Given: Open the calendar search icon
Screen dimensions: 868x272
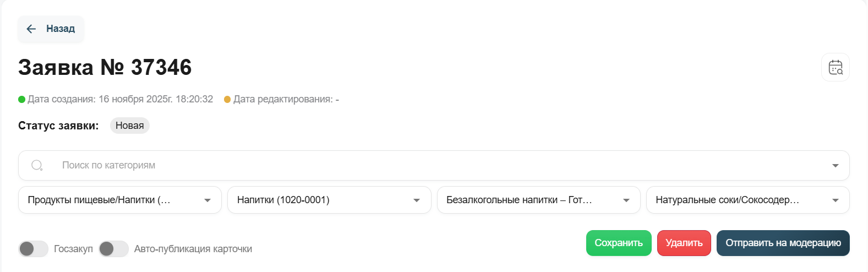Looking at the screenshot, I should 836,67.
